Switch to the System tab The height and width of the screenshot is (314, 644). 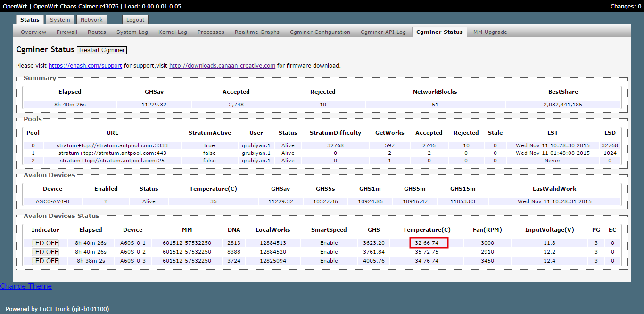[x=60, y=20]
